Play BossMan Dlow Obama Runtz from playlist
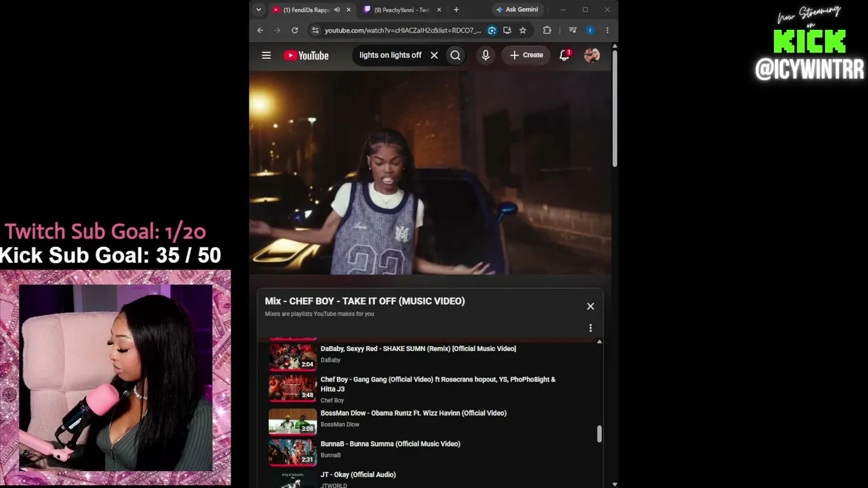Viewport: 868px width, 488px height. coord(414,413)
